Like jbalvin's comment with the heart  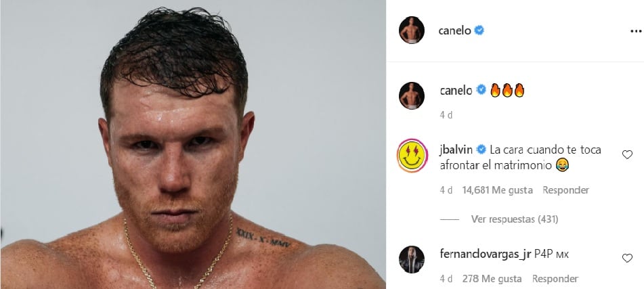[627, 155]
